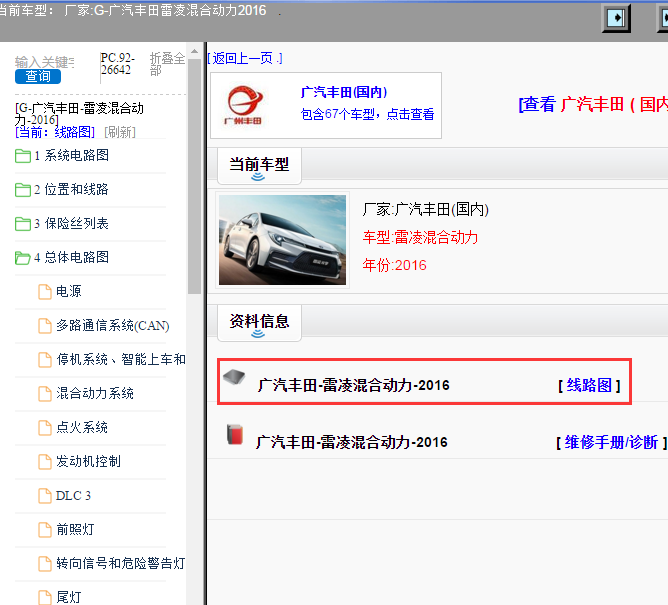Viewport: 668px width, 605px height.
Task: Click 包含67个车型，点击查看 link
Action: point(367,114)
